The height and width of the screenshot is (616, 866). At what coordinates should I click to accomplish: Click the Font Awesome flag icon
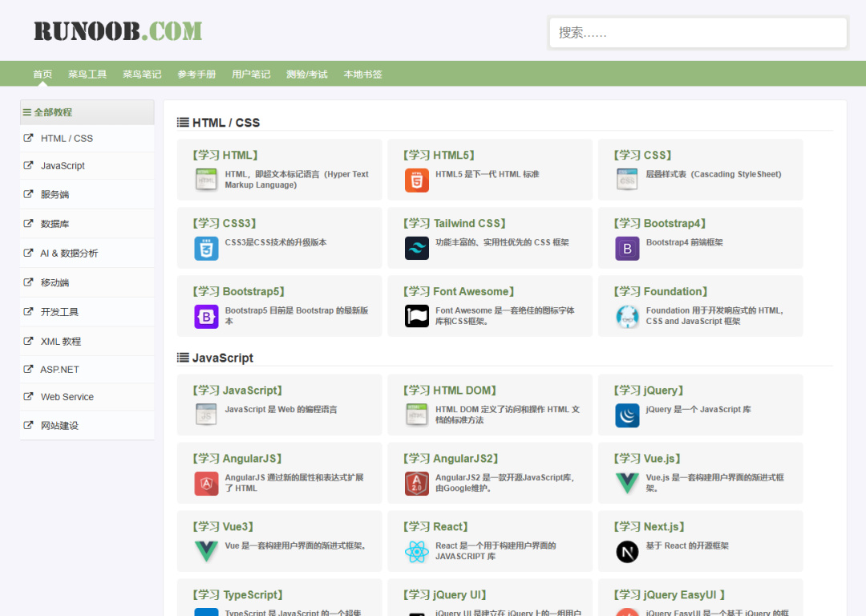416,317
